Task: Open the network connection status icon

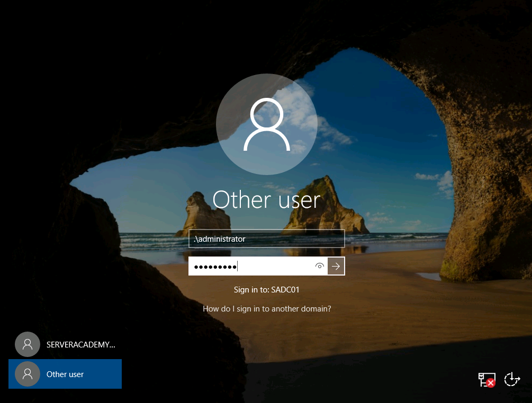Action: (487, 380)
